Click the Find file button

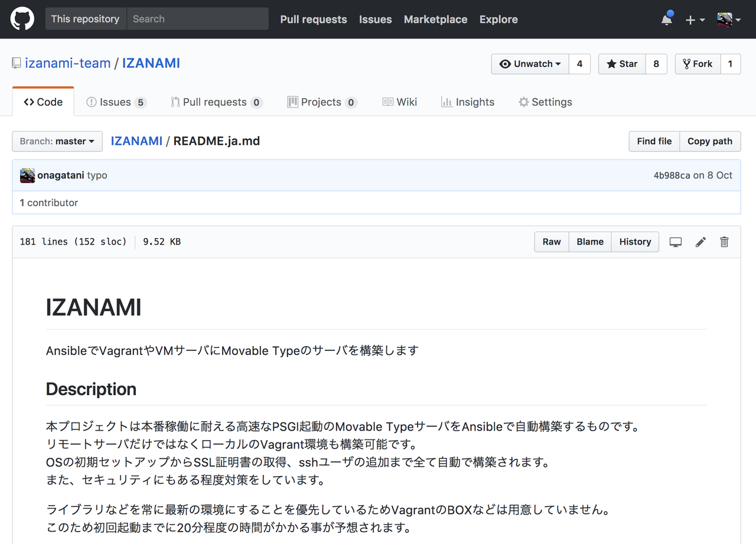654,141
